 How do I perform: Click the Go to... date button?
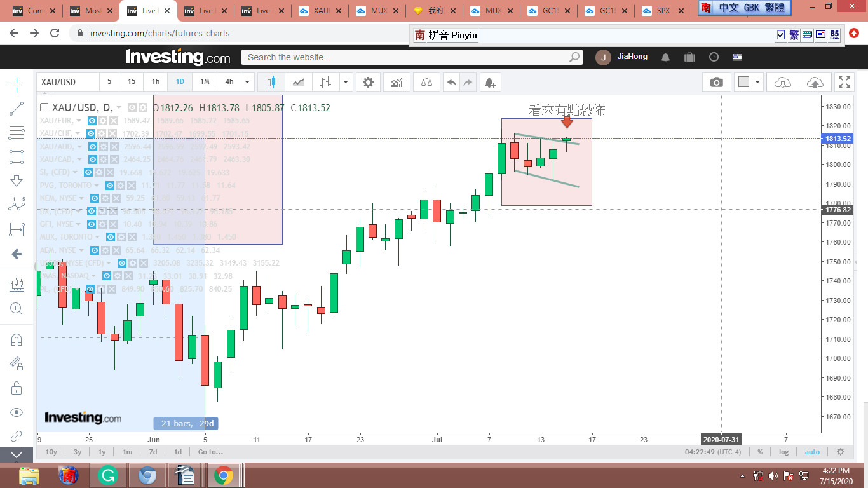tap(210, 452)
